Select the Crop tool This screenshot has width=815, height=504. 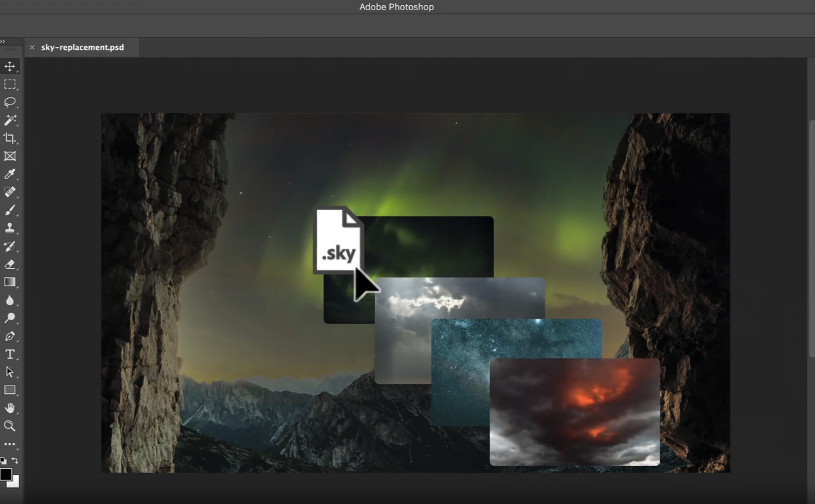pyautogui.click(x=10, y=138)
